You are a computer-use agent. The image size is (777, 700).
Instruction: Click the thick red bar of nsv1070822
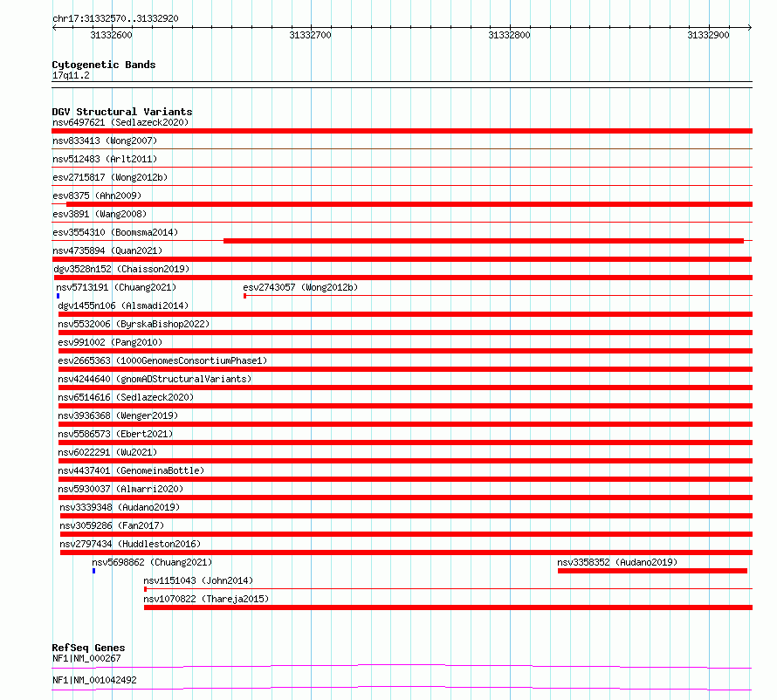[x=449, y=607]
